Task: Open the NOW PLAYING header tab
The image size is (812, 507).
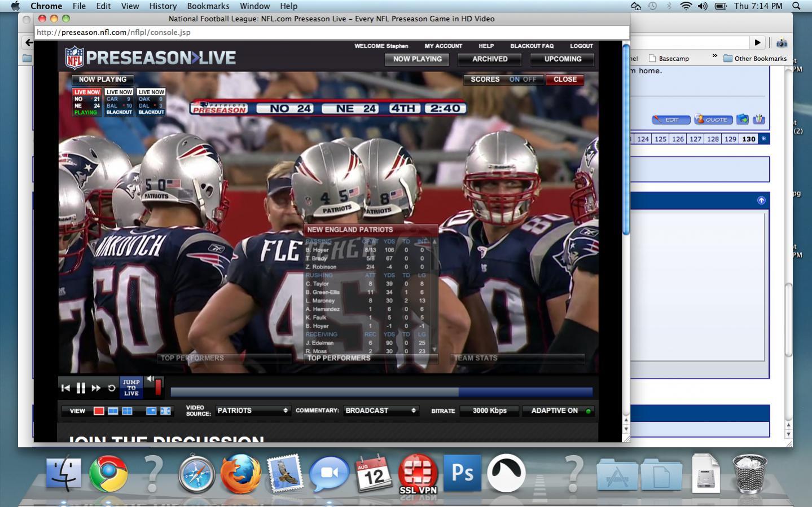Action: click(418, 59)
